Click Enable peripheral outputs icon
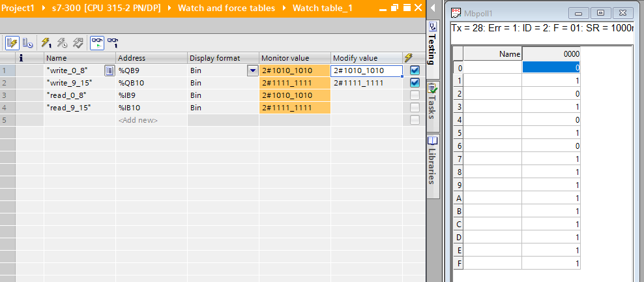This screenshot has height=282, width=644. click(x=78, y=42)
